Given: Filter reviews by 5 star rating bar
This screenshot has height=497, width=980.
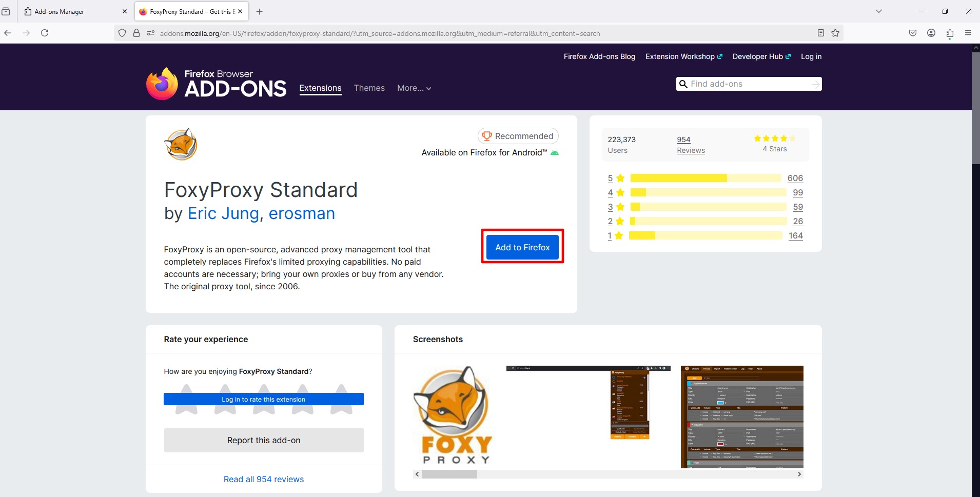Looking at the screenshot, I should tap(705, 178).
